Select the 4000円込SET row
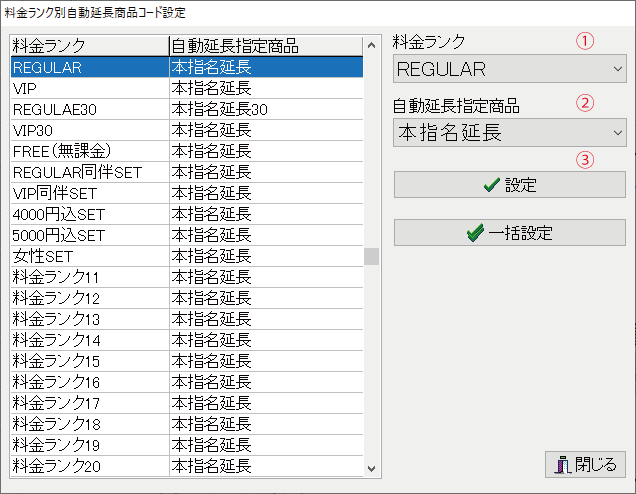636x494 pixels. [187, 215]
